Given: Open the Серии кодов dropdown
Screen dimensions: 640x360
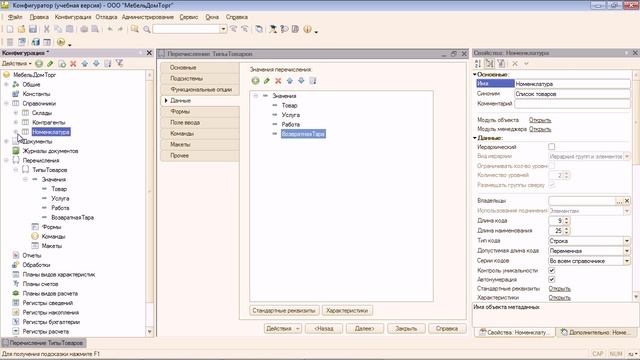Looking at the screenshot, I should click(x=627, y=261).
